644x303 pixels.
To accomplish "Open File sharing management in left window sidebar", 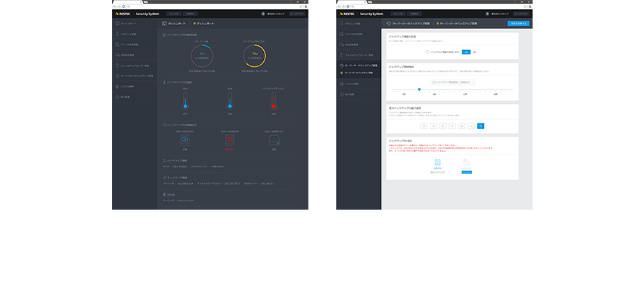I will pyautogui.click(x=134, y=45).
